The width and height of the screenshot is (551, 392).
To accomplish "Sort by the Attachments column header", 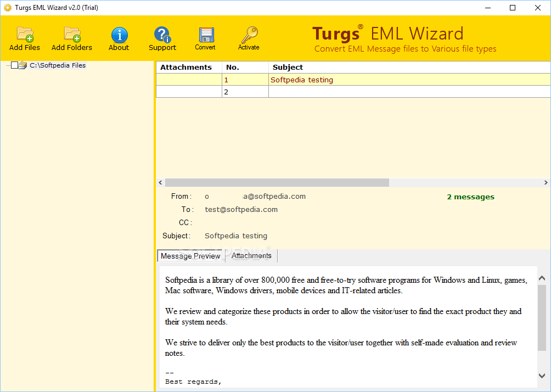I will tap(189, 67).
